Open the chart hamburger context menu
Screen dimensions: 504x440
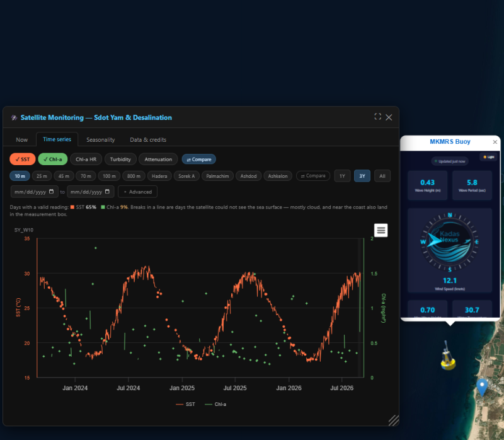(x=381, y=230)
